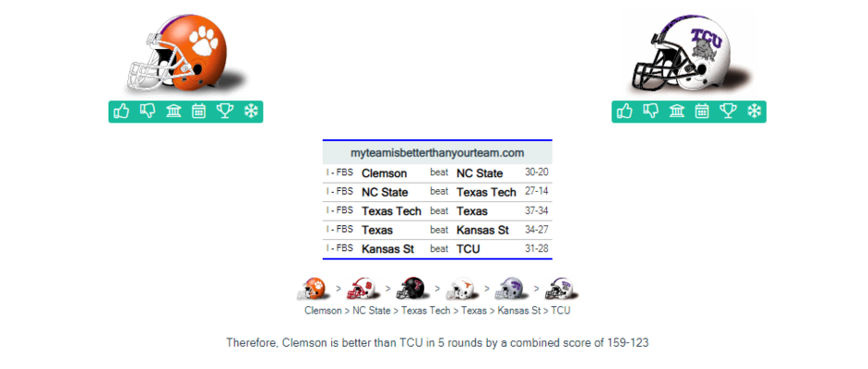Click myteamisbetterthanyourteam.com table header
868x369 pixels.
tap(437, 153)
